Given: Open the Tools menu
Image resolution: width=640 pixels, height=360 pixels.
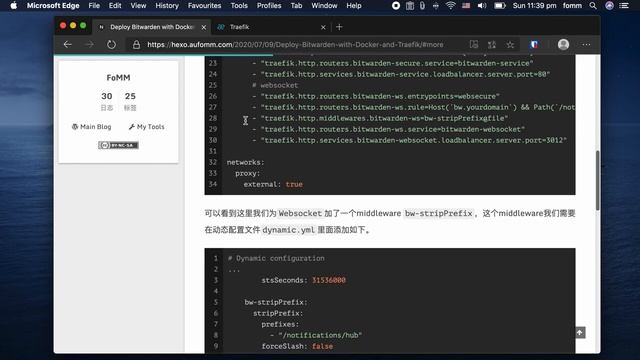Looking at the screenshot, I should [x=239, y=6].
